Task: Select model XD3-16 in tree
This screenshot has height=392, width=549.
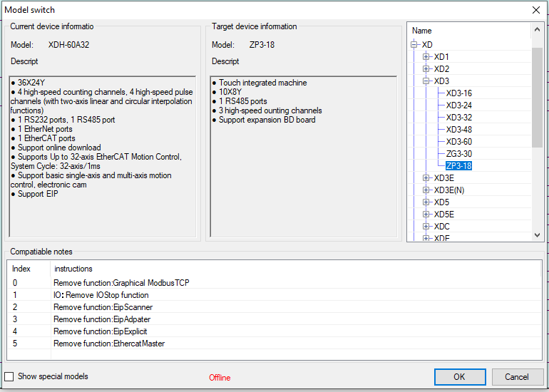Action: tap(458, 93)
